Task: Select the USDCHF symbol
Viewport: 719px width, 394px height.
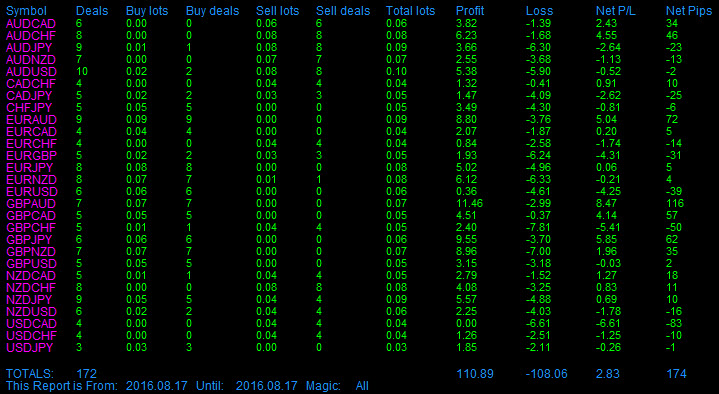Action: pyautogui.click(x=31, y=335)
